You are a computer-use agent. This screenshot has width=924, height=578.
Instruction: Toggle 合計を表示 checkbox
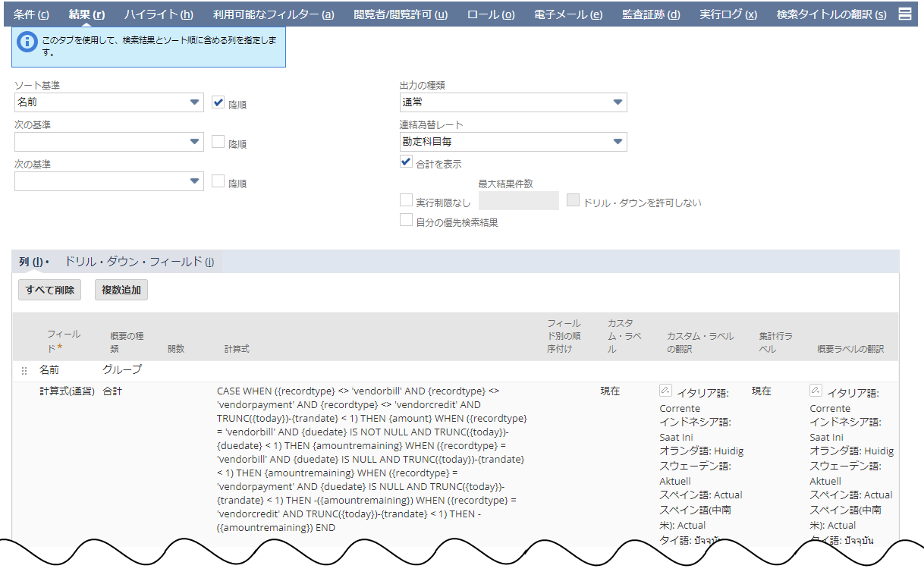tap(407, 162)
